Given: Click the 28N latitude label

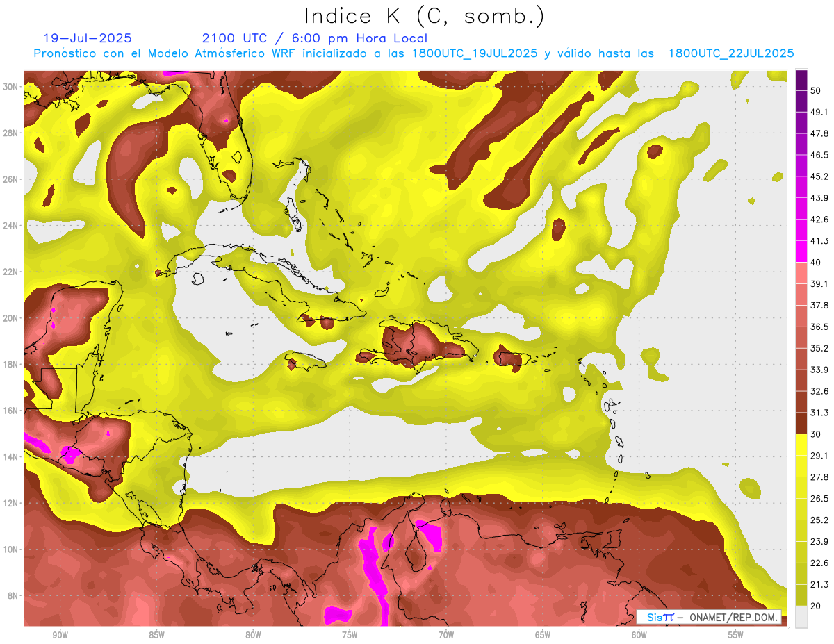Looking at the screenshot, I should coord(12,133).
